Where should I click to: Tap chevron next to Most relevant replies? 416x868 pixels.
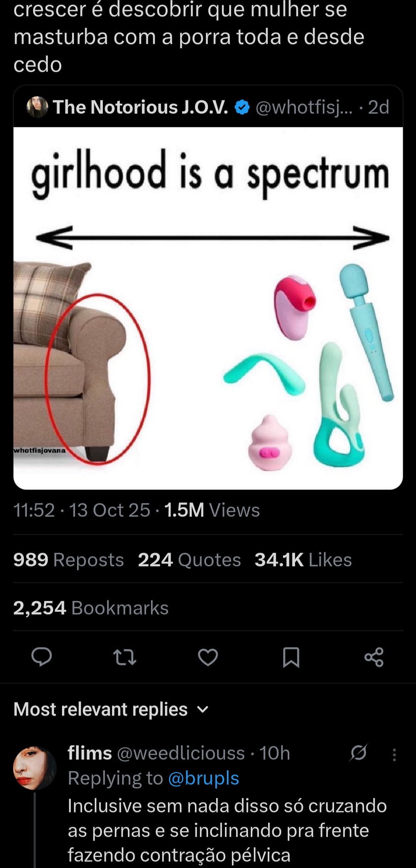pos(203,709)
